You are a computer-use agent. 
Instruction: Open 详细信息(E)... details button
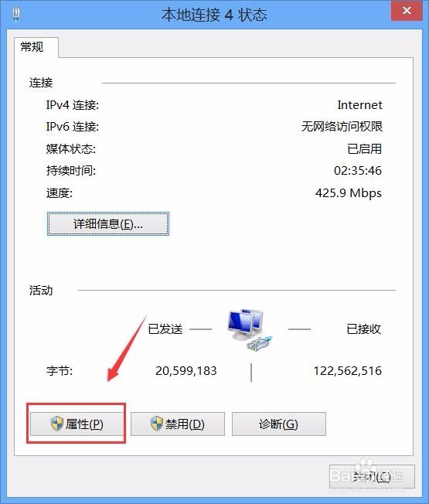pos(108,223)
